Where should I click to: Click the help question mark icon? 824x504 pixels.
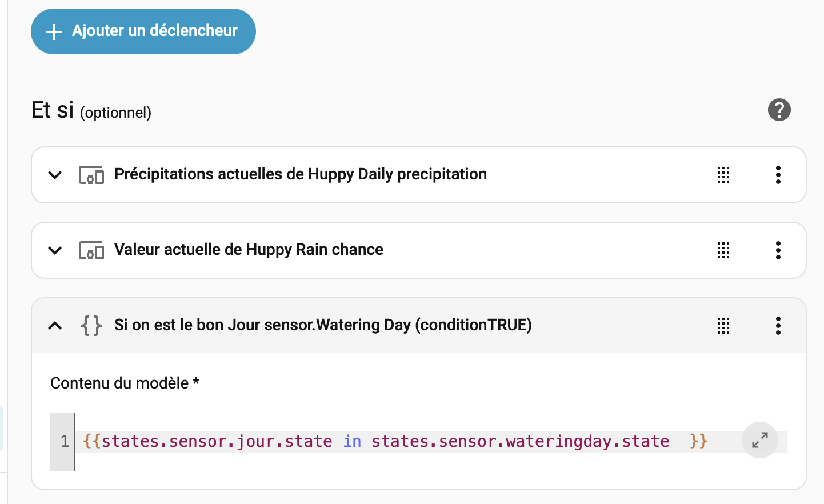pyautogui.click(x=779, y=110)
